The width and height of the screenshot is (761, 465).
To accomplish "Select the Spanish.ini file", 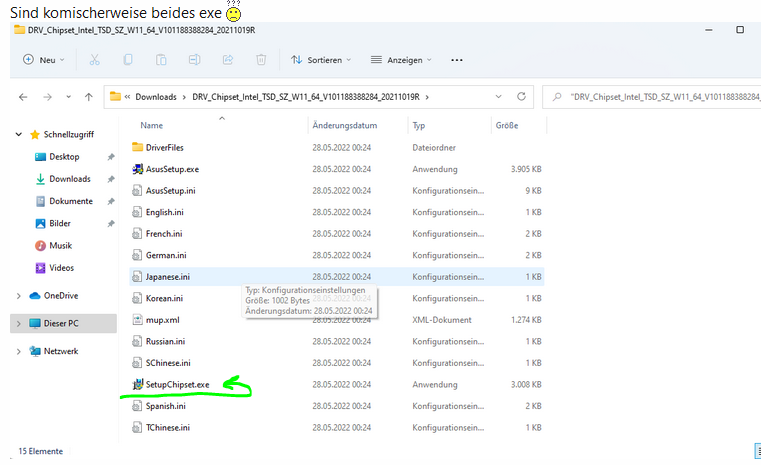I will 165,406.
